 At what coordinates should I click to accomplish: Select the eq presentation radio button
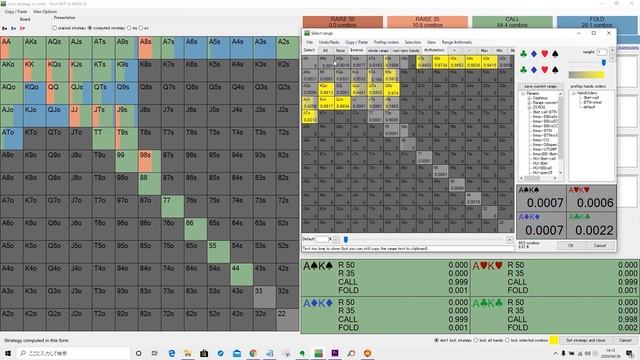click(129, 28)
